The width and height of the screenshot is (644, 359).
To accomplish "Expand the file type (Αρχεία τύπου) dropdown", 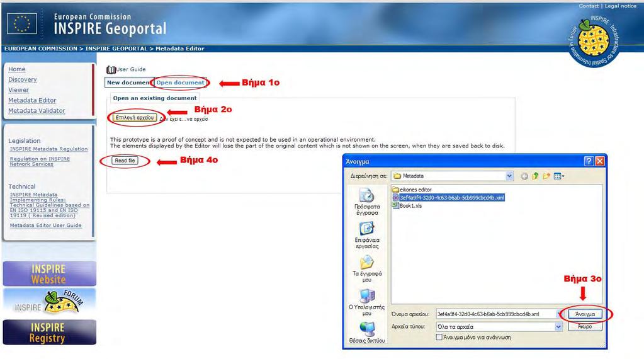I will coord(558,326).
